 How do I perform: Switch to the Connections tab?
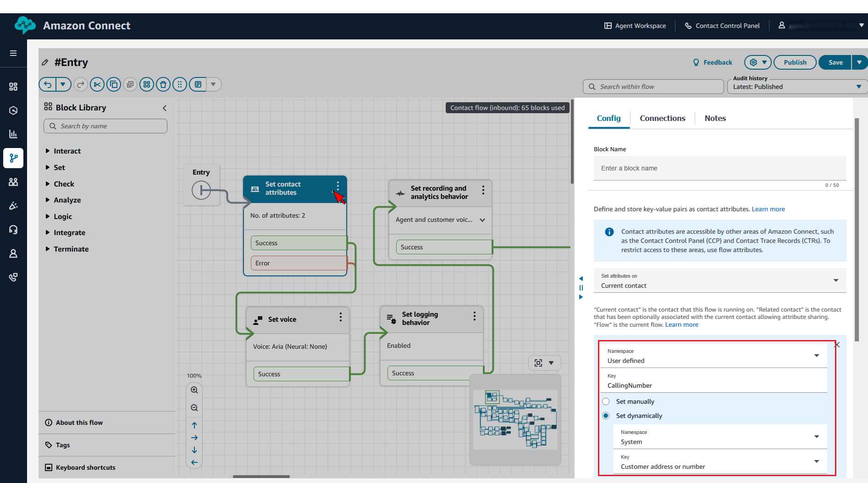[662, 118]
